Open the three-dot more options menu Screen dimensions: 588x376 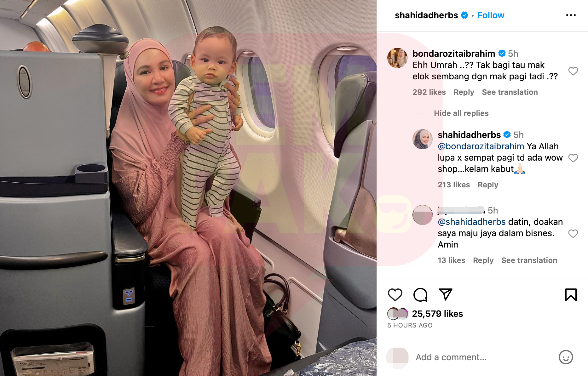click(x=571, y=15)
